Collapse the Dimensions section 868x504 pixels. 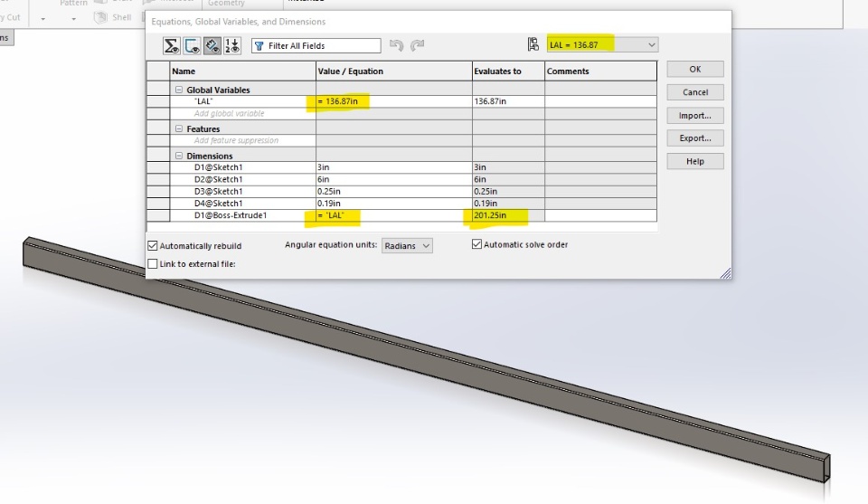click(x=179, y=156)
